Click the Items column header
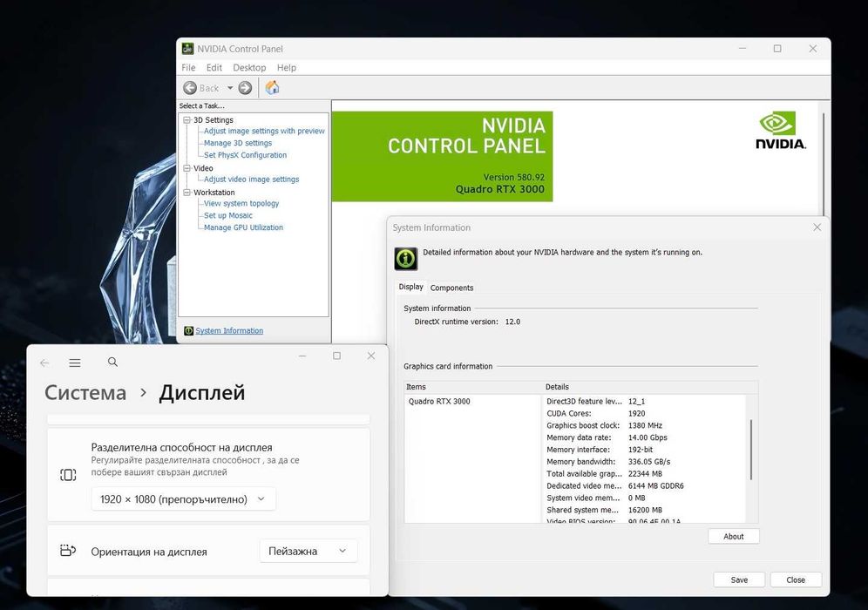This screenshot has width=868, height=610. pos(473,387)
